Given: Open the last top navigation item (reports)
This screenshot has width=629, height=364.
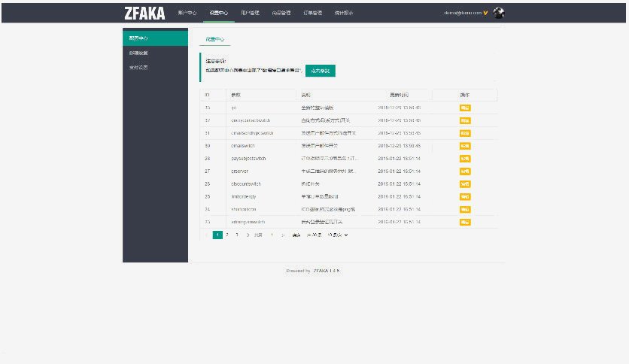Looking at the screenshot, I should point(344,13).
